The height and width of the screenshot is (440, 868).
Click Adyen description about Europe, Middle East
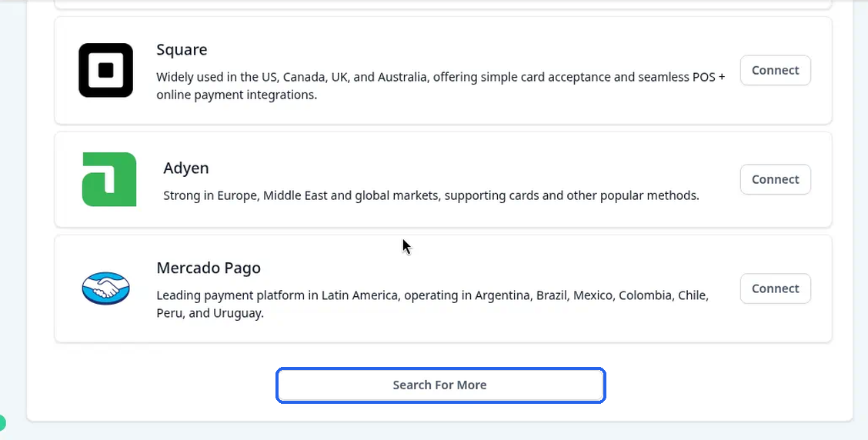(x=431, y=195)
